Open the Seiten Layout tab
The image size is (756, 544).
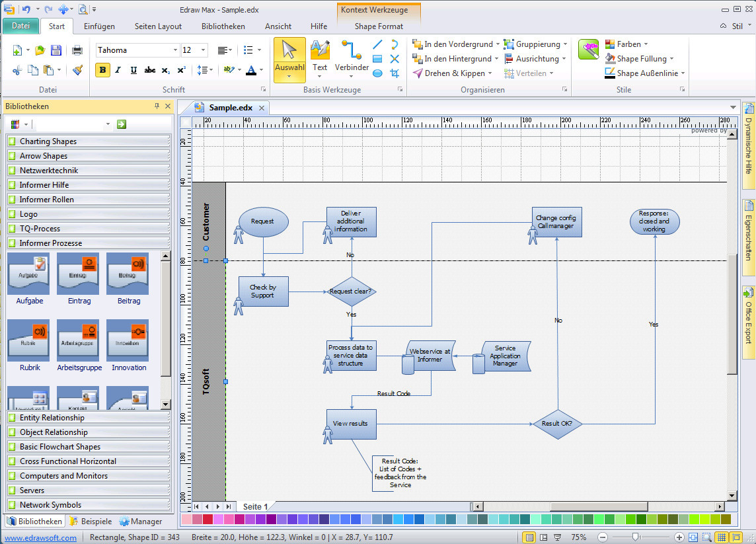point(158,26)
